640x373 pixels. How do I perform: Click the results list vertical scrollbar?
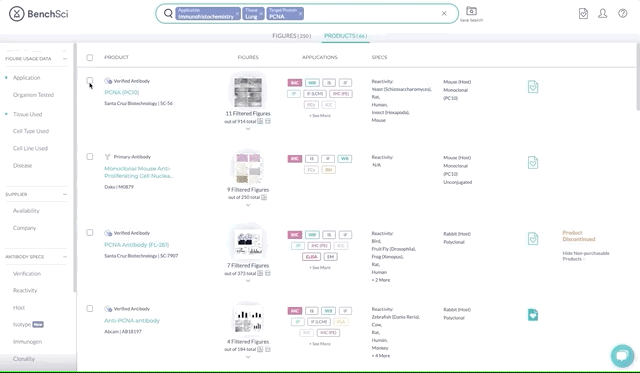[x=638, y=78]
